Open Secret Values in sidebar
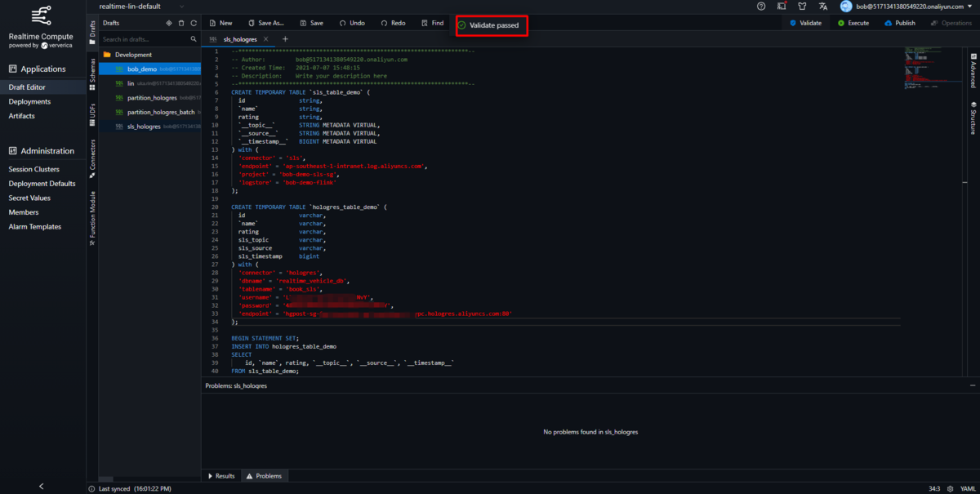980x494 pixels. [x=42, y=198]
